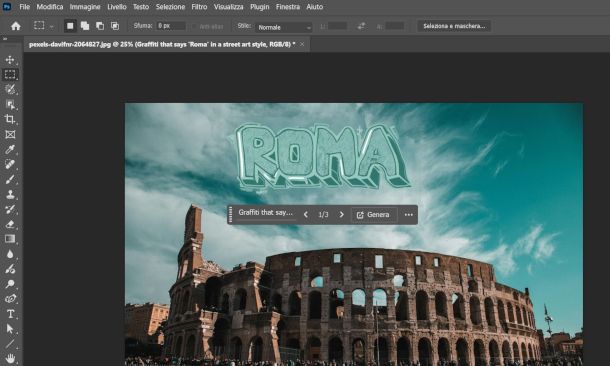Select the Spot Healing Brush tool
This screenshot has width=610, height=366.
coord(10,164)
